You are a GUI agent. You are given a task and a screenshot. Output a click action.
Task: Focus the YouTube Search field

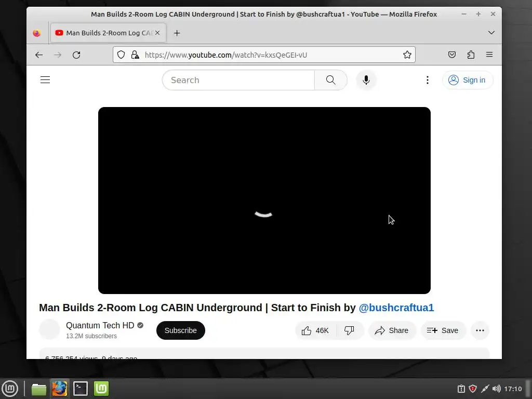238,80
